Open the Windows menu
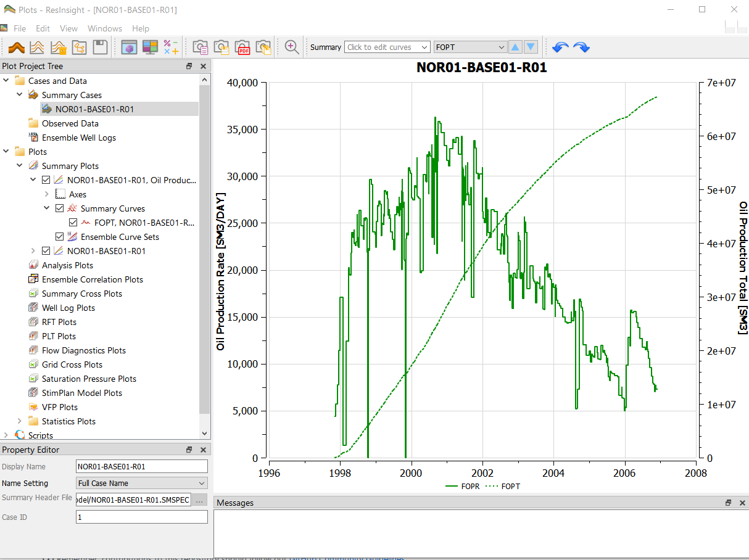749x560 pixels. pos(105,28)
